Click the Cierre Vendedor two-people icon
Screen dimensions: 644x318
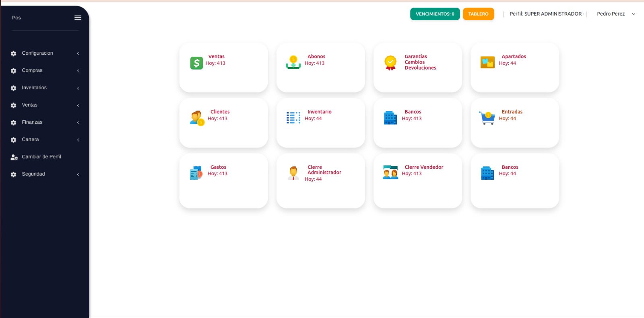click(x=390, y=172)
